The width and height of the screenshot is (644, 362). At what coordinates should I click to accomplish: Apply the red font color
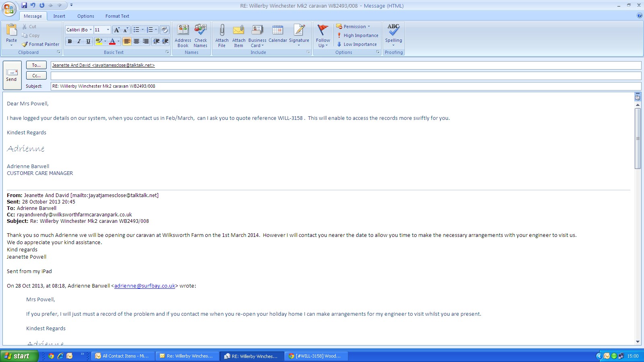pos(112,41)
